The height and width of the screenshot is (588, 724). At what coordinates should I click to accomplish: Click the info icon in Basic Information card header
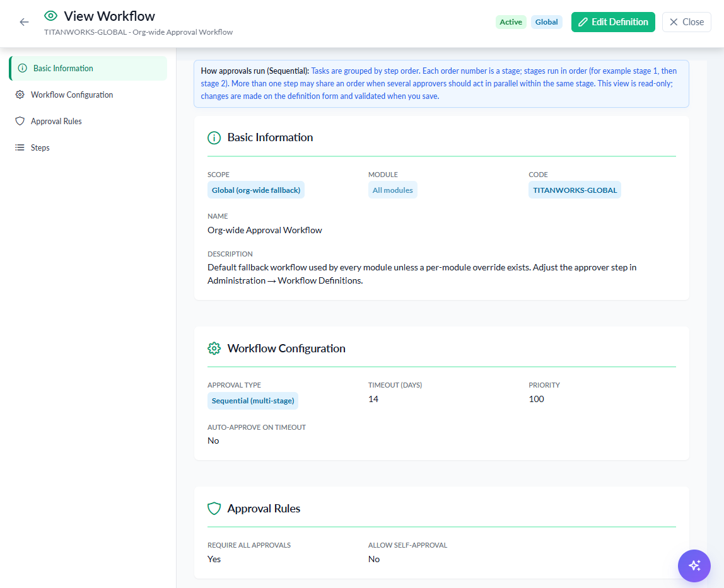click(x=214, y=137)
